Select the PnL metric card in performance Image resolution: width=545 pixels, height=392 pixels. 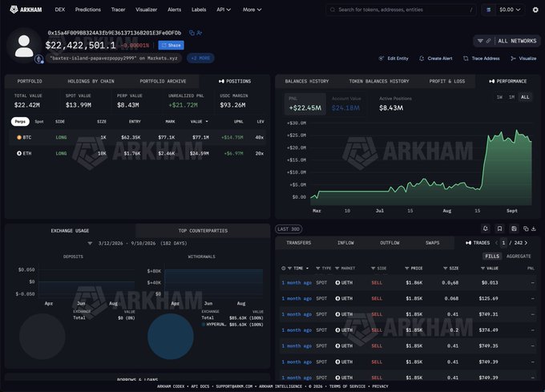305,104
